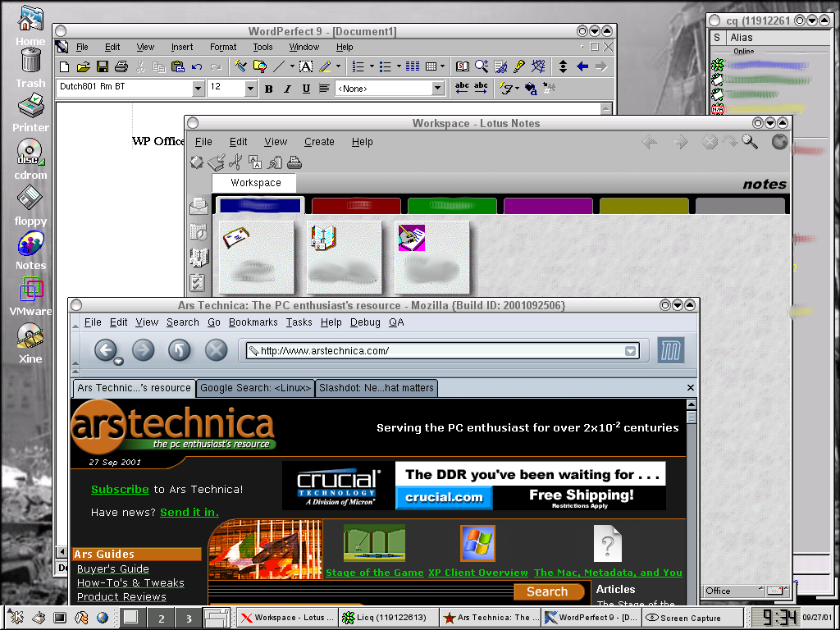Expand the numbering list dropdown arrow
This screenshot has height=630, width=840.
point(372,66)
